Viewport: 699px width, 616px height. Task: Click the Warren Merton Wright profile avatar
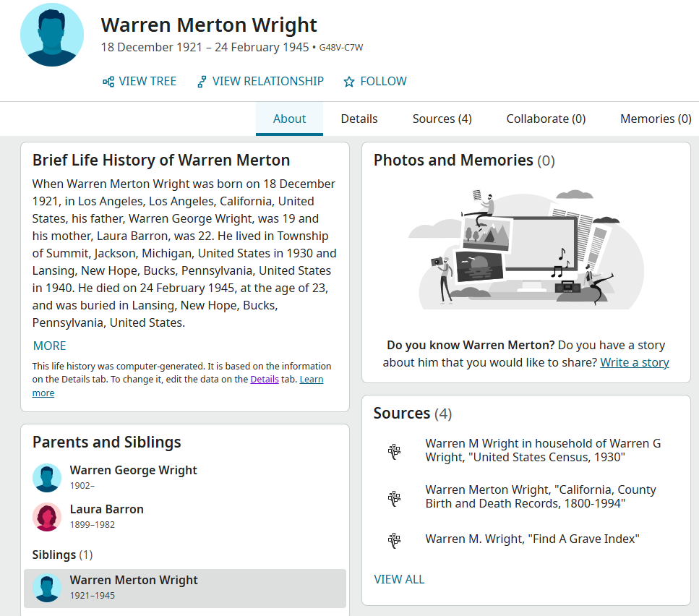click(52, 35)
